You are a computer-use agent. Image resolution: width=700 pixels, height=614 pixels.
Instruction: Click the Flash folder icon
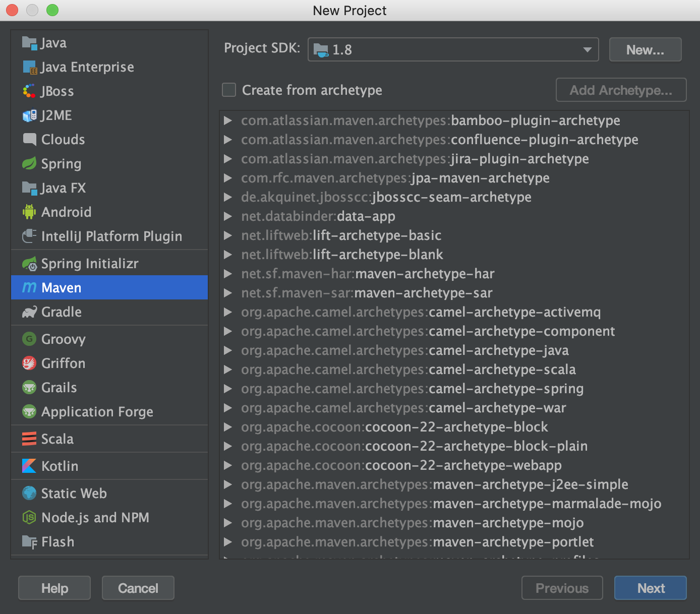(x=29, y=542)
